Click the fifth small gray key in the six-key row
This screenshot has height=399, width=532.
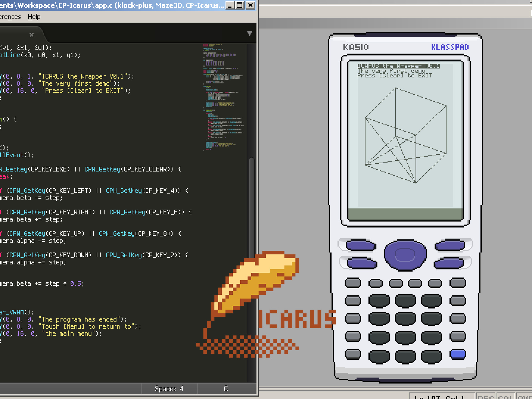(x=435, y=283)
